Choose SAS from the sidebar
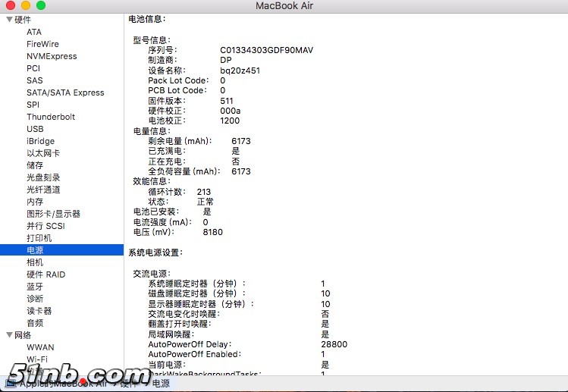This screenshot has height=392, width=568. point(35,80)
